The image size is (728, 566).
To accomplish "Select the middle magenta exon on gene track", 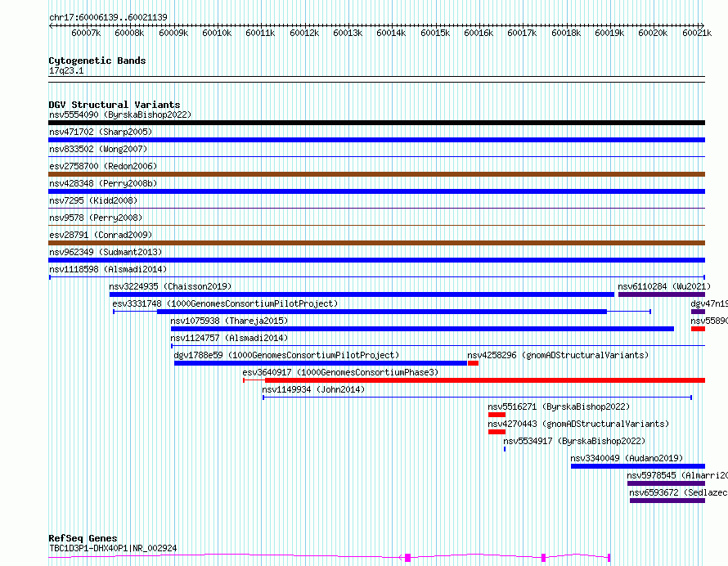I will [544, 558].
